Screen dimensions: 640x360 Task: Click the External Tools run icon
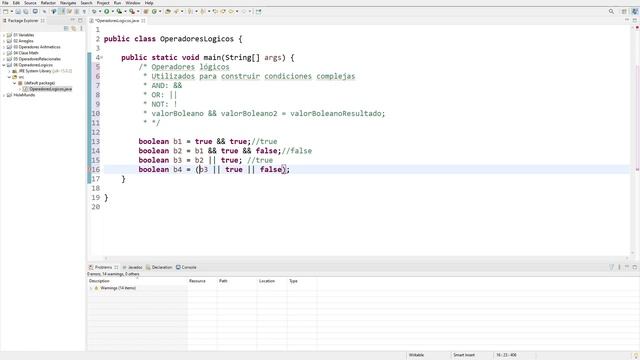pos(131,11)
